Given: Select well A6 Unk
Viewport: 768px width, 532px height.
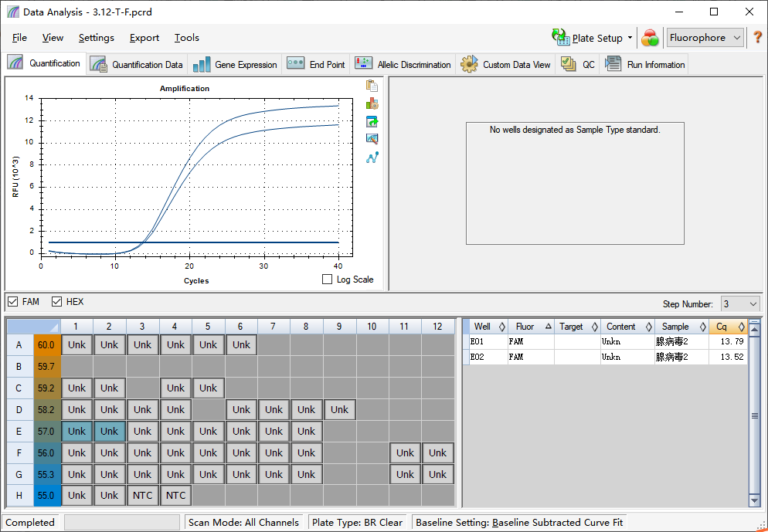Looking at the screenshot, I should pos(241,344).
